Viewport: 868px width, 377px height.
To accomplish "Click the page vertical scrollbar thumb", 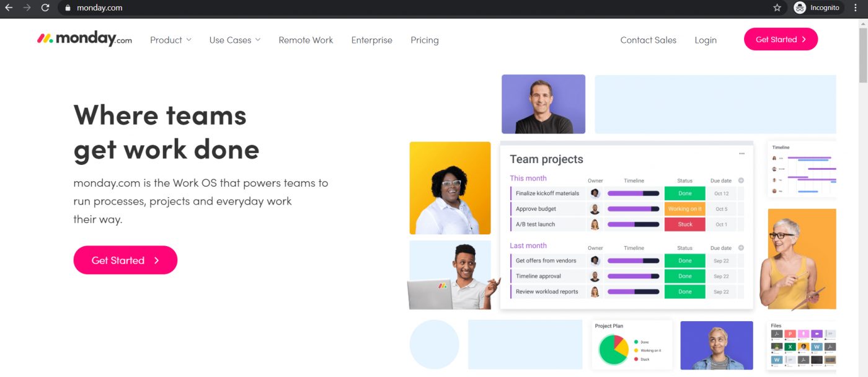I will [862, 55].
